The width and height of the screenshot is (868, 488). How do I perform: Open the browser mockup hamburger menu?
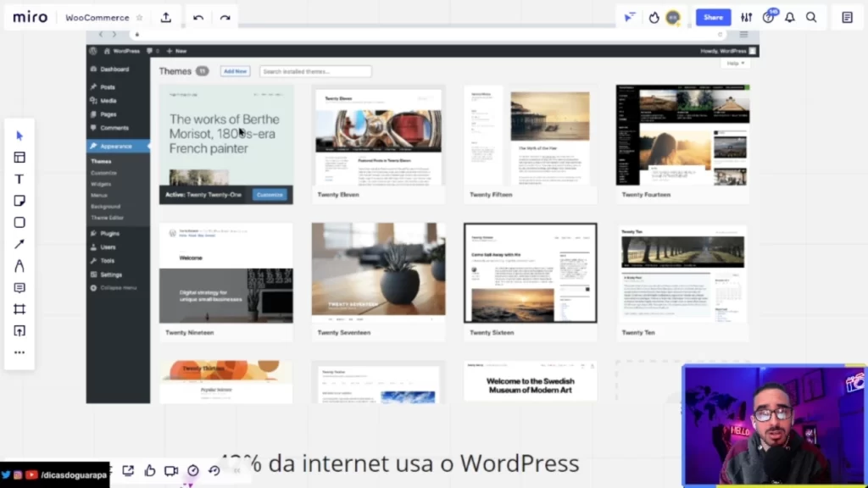tap(743, 34)
